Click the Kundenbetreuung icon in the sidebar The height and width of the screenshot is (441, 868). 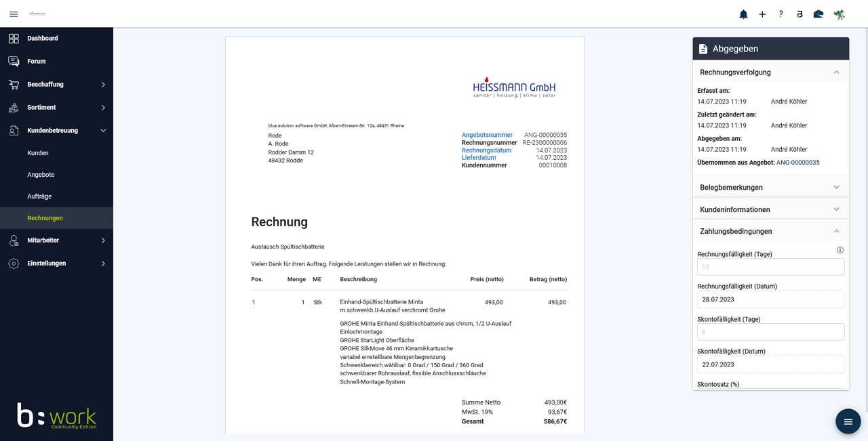point(14,131)
